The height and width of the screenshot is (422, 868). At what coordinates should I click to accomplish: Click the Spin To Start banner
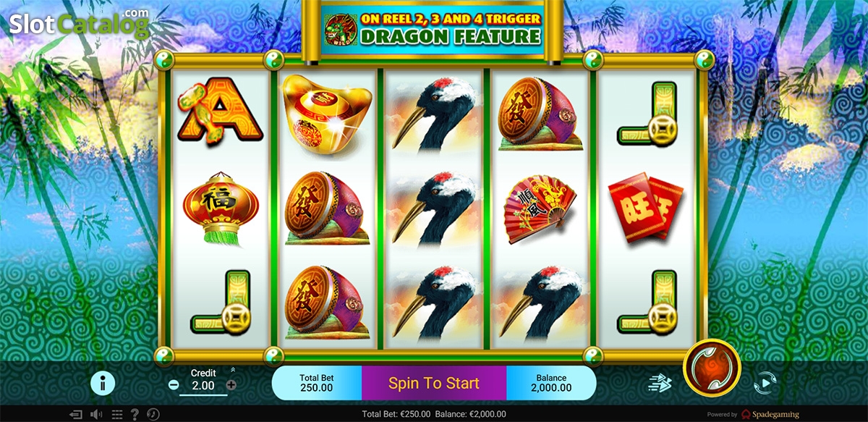[x=434, y=383]
